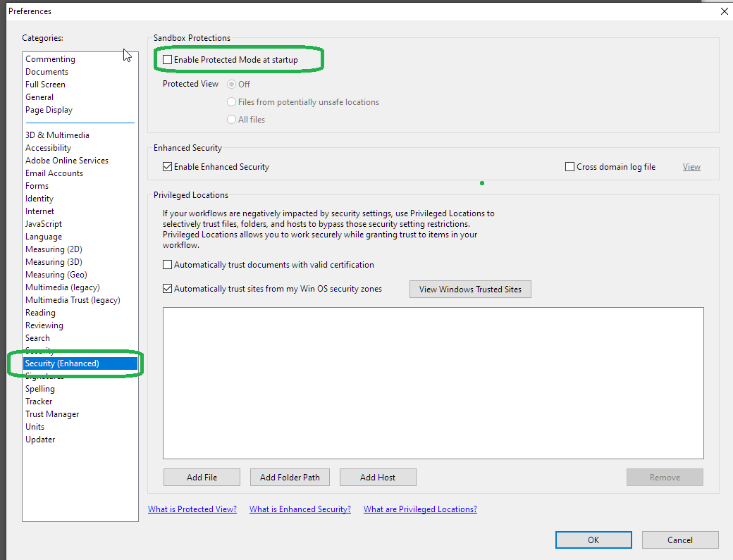Uncheck trust sites from Win OS security zones

tap(168, 289)
